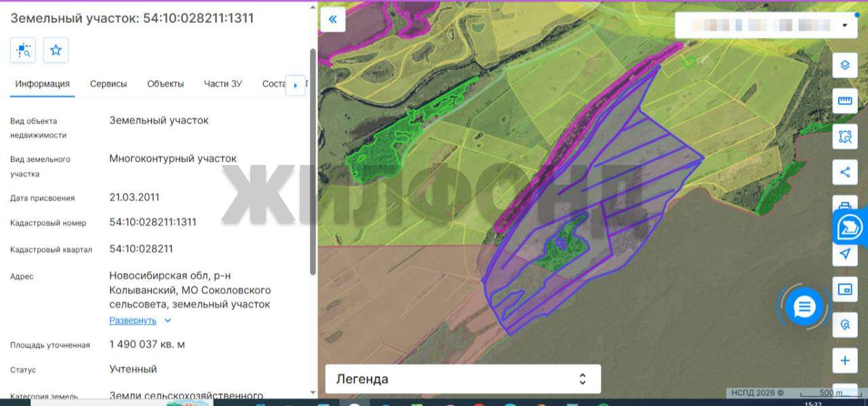Collapse the info panel with the double-arrow button
The height and width of the screenshot is (406, 868).
333,19
